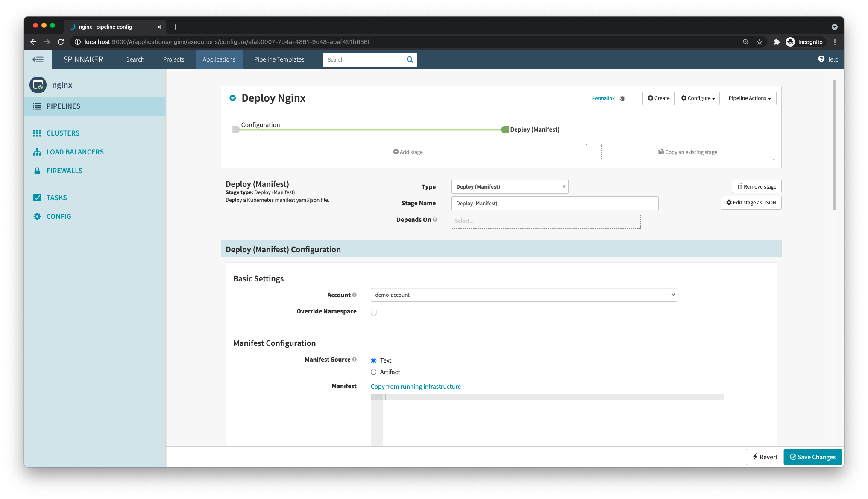The height and width of the screenshot is (499, 868).
Task: Collapse the sidebar with the hamburger arrow icon
Action: pyautogui.click(x=38, y=59)
